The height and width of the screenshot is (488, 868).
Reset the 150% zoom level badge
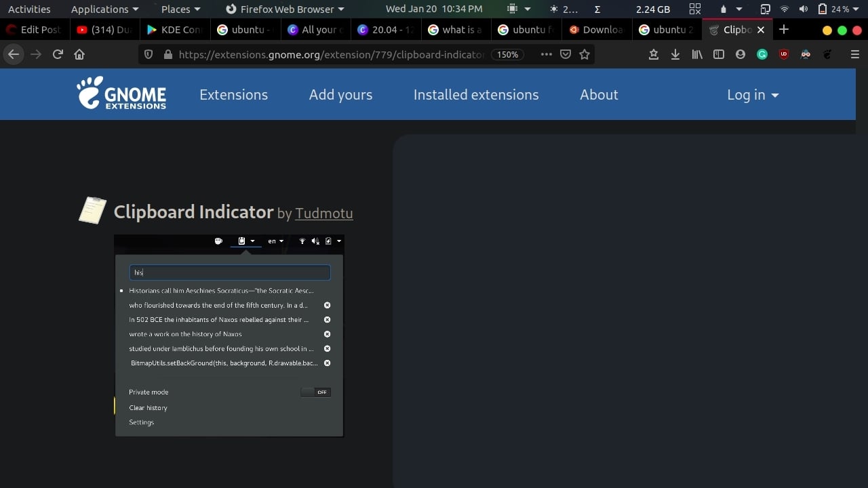tap(508, 54)
